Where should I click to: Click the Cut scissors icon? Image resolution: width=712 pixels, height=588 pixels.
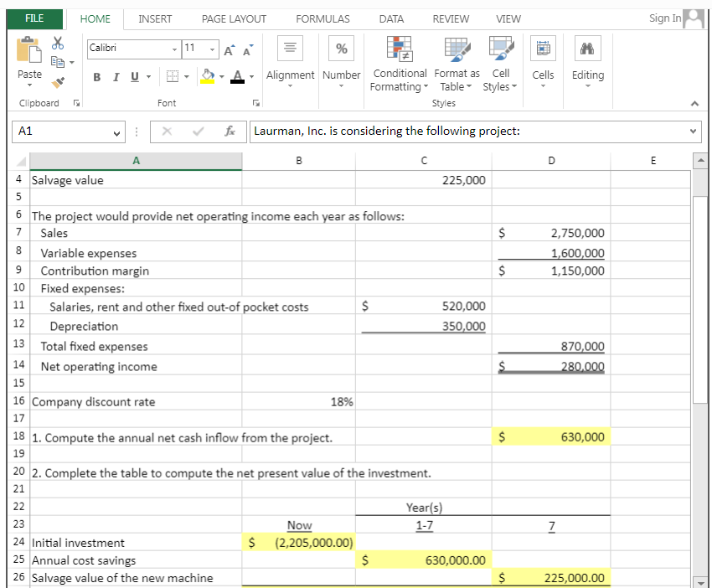pyautogui.click(x=59, y=44)
